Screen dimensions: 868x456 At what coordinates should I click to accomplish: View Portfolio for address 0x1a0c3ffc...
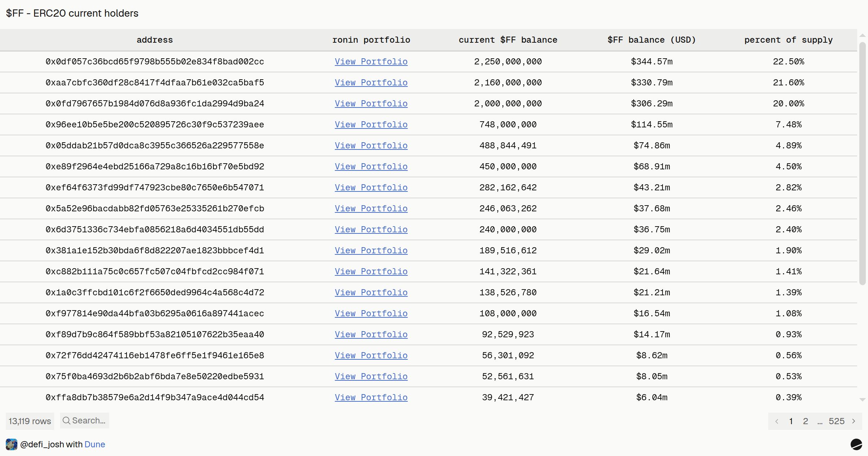[x=371, y=292]
